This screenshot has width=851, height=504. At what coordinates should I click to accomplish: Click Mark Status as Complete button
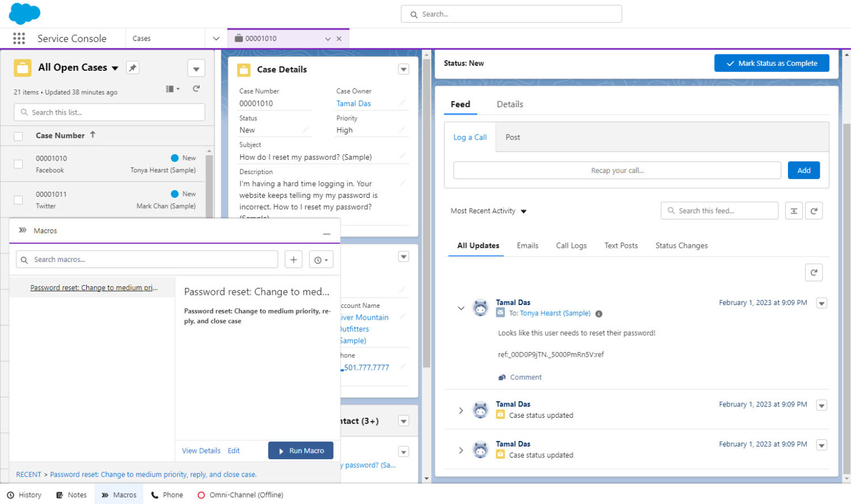(x=772, y=63)
